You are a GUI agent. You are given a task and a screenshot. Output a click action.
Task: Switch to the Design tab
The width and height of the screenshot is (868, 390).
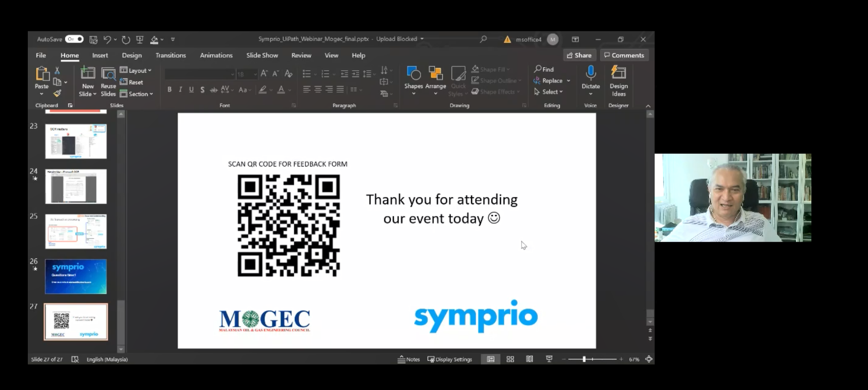point(132,55)
